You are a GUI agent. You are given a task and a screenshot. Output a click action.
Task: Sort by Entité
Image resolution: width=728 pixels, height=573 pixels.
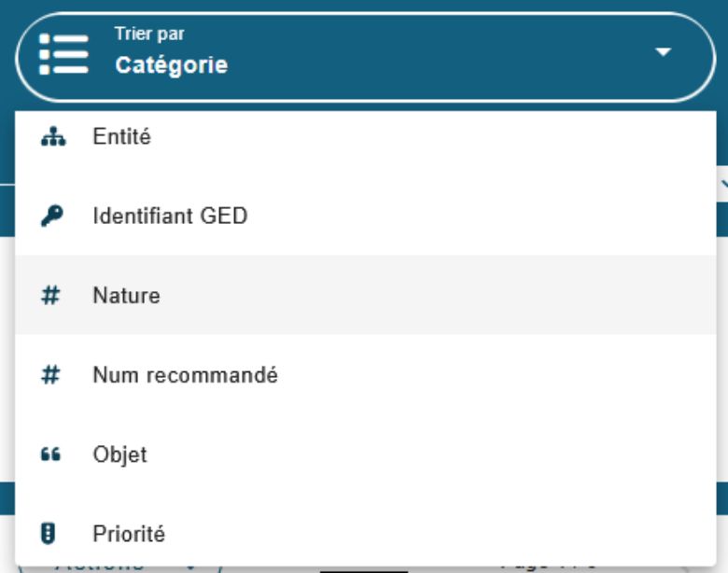121,137
